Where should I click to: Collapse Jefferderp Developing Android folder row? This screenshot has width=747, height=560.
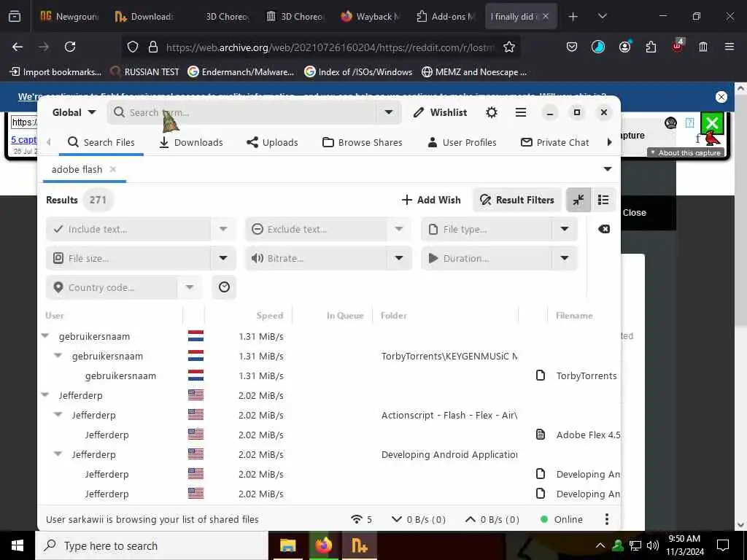58,454
